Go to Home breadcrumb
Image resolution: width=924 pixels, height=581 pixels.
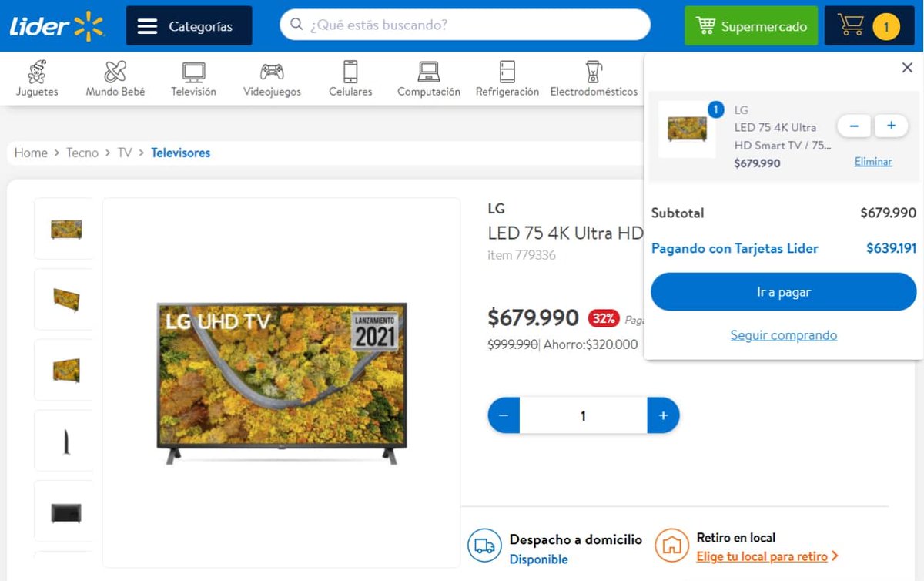pos(31,153)
